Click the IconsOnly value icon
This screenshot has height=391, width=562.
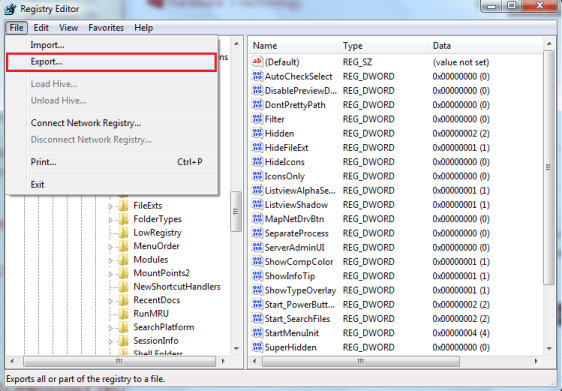tap(257, 176)
